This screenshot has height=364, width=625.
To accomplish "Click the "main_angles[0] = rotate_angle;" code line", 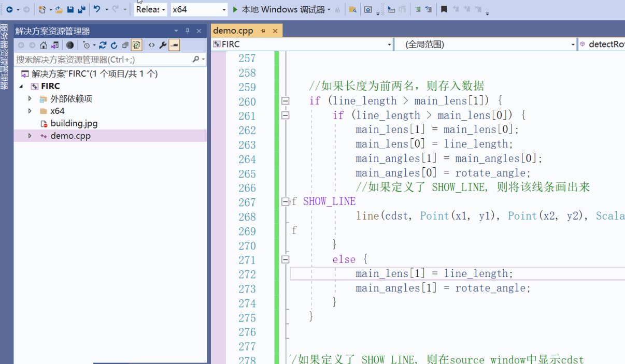I will coord(443,173).
